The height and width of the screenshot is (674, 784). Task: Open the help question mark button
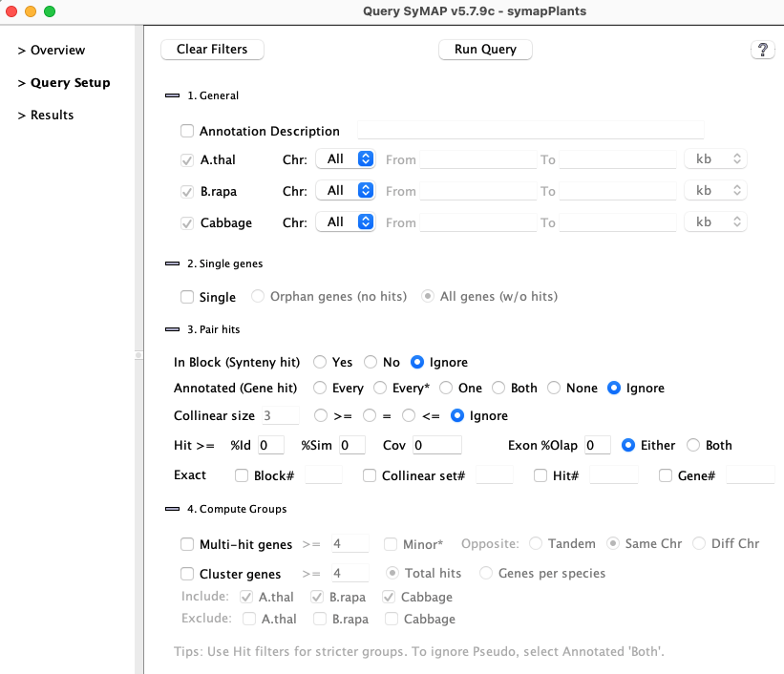pyautogui.click(x=762, y=50)
